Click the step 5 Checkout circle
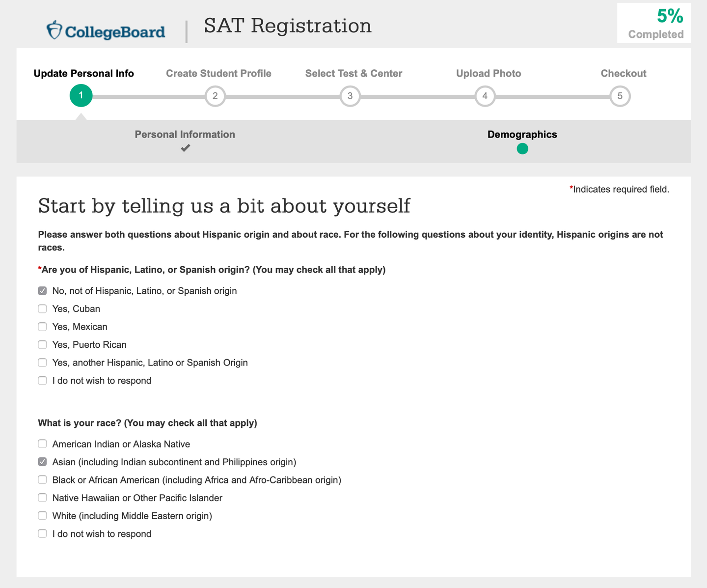Viewport: 707px width, 588px height. coord(620,96)
